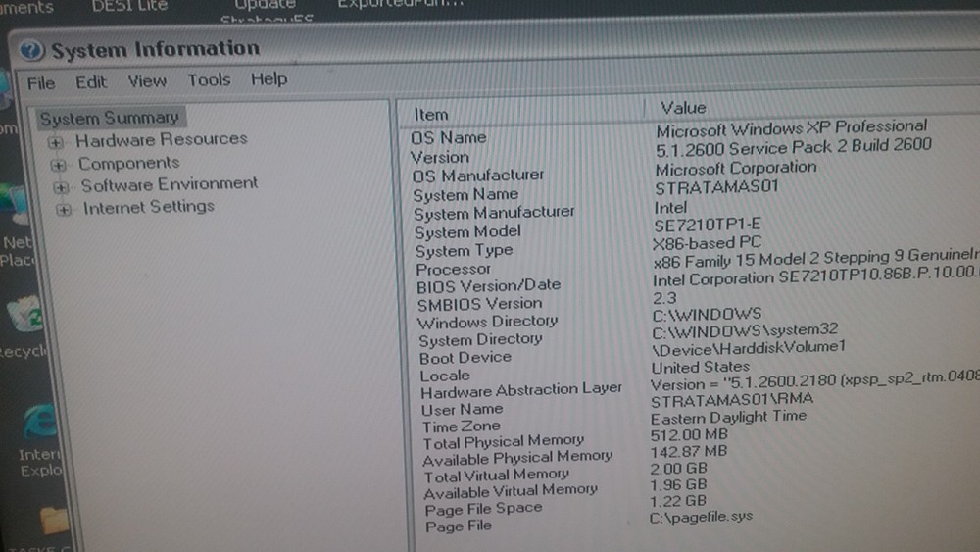Image resolution: width=980 pixels, height=552 pixels.
Task: Open the File menu
Action: (x=40, y=82)
